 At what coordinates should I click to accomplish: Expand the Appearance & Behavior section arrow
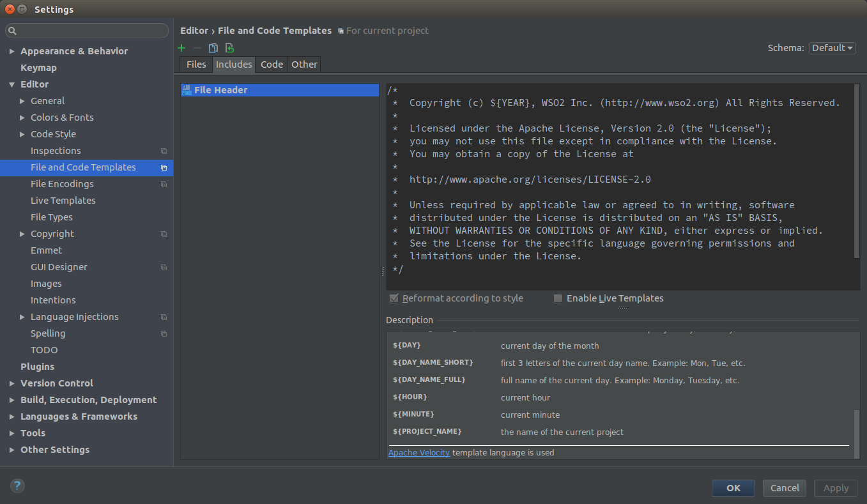[x=12, y=51]
